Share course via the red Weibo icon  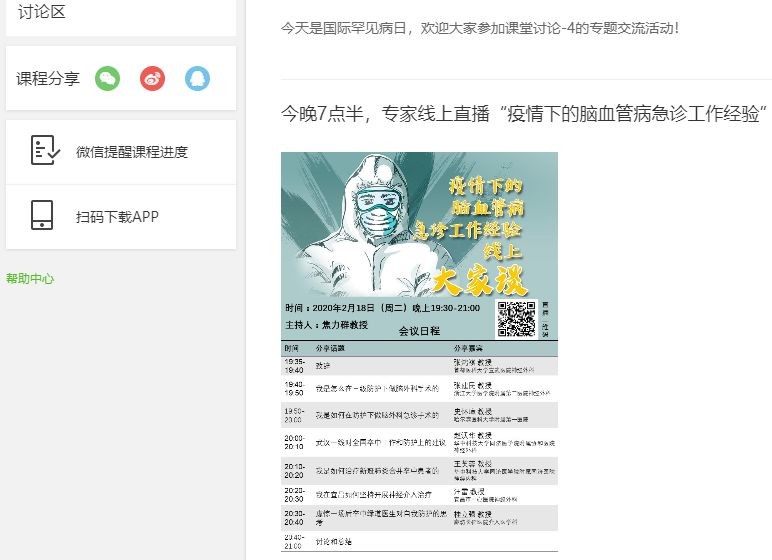pos(152,79)
